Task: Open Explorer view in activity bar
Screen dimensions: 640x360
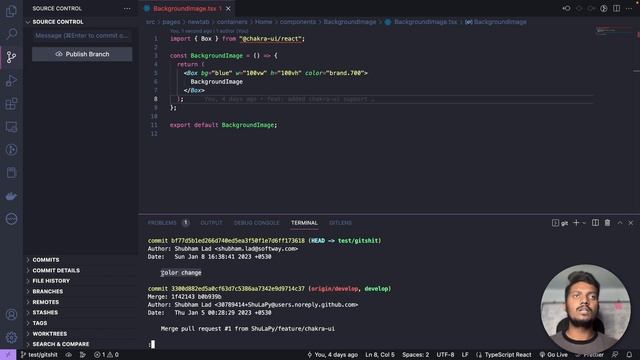Action: point(11,11)
